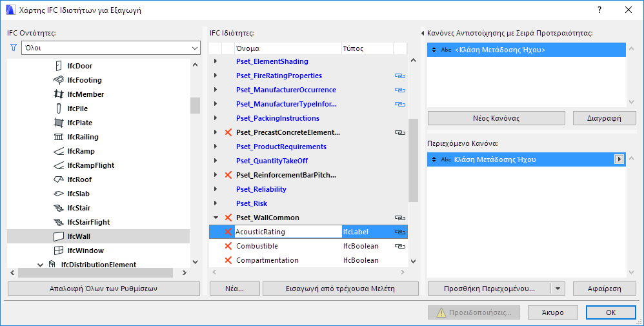Open arrow next to Προσθήκη Περιεχομένου

559,289
